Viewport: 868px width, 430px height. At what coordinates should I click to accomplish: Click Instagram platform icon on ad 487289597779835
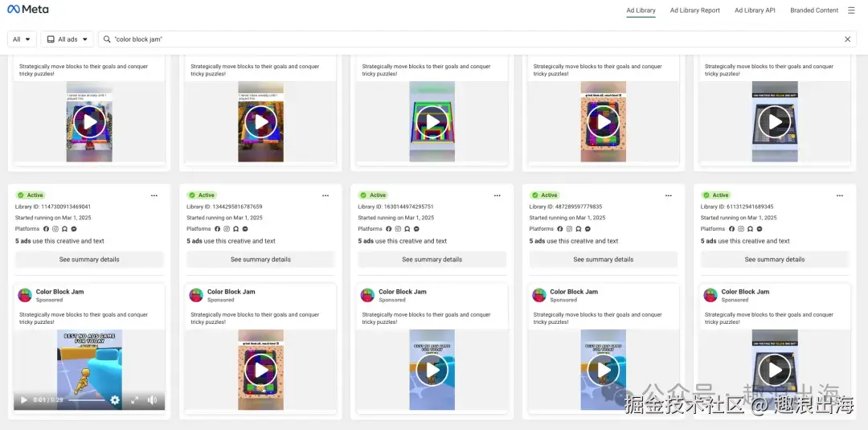point(570,228)
